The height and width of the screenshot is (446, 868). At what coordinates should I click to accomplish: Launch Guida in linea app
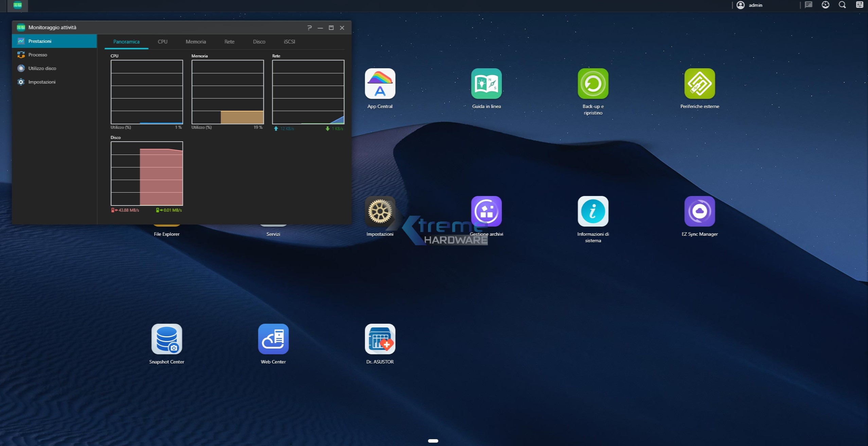click(486, 84)
